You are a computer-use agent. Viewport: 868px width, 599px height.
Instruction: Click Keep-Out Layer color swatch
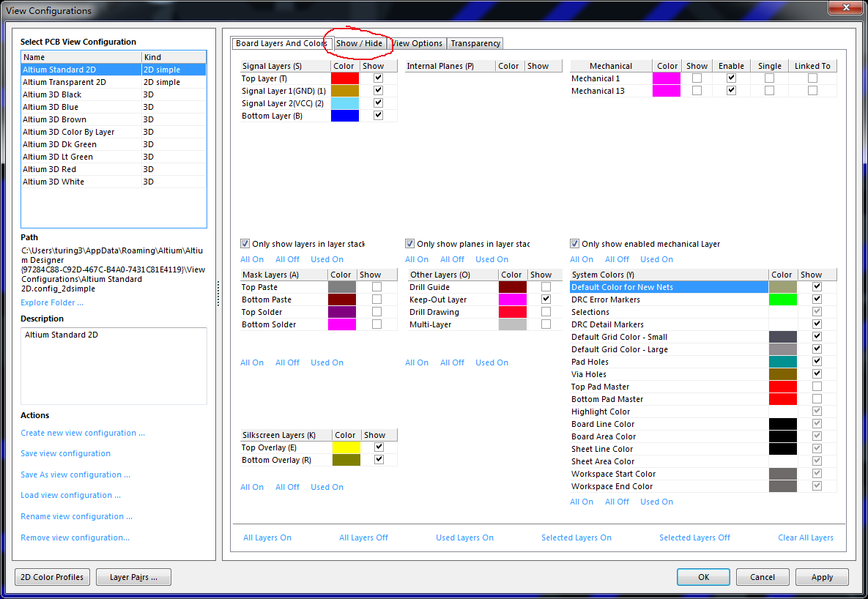(x=513, y=299)
